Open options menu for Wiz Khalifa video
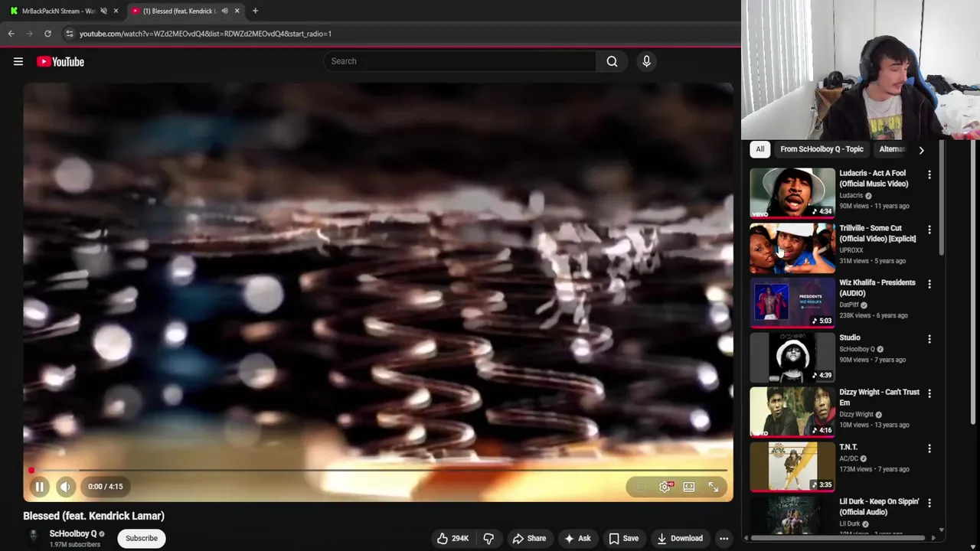 pyautogui.click(x=929, y=284)
